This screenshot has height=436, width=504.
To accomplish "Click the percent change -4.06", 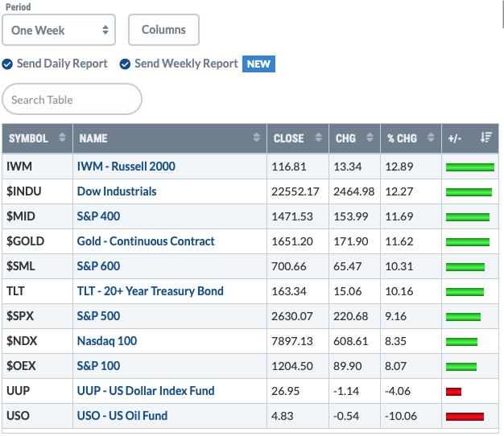I will point(398,391).
